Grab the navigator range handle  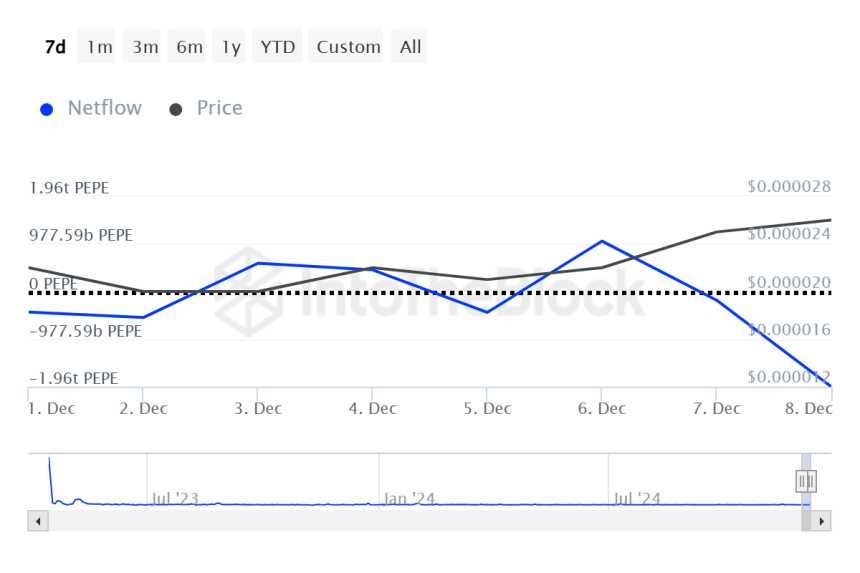(806, 482)
